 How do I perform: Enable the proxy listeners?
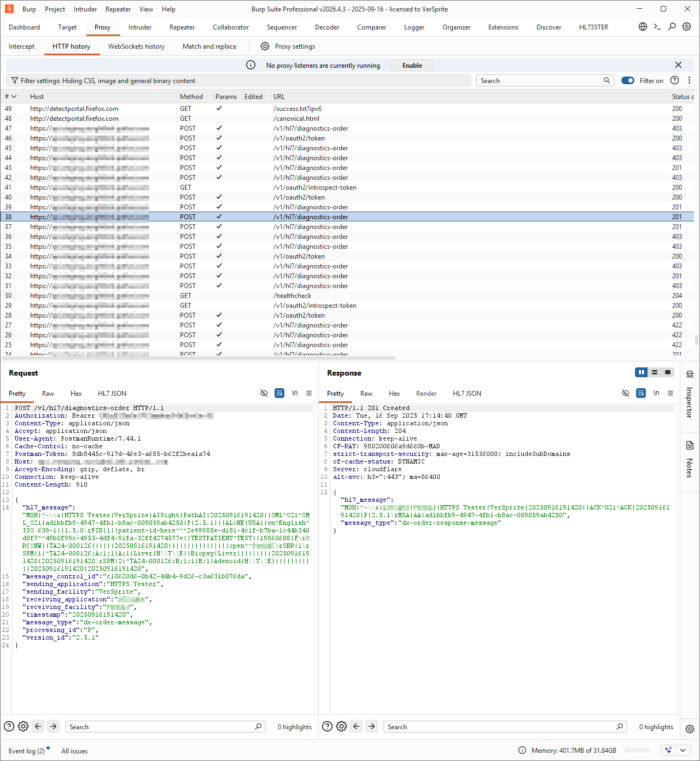[x=412, y=65]
